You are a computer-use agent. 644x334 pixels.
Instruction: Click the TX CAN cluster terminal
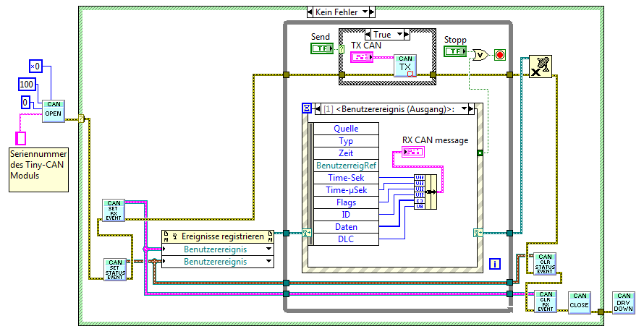362,57
